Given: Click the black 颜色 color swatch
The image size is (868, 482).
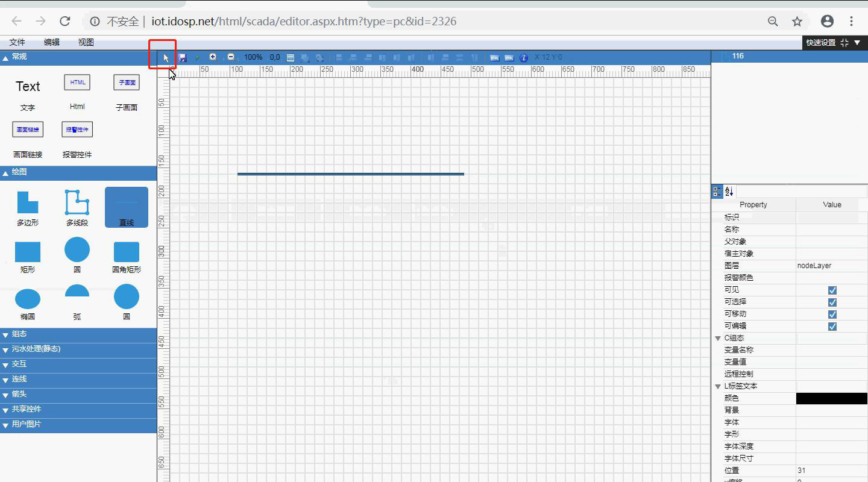Looking at the screenshot, I should point(831,398).
